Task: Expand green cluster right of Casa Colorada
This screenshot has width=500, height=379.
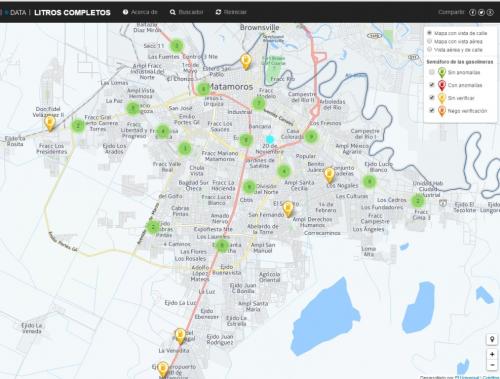Action: pyautogui.click(x=311, y=137)
